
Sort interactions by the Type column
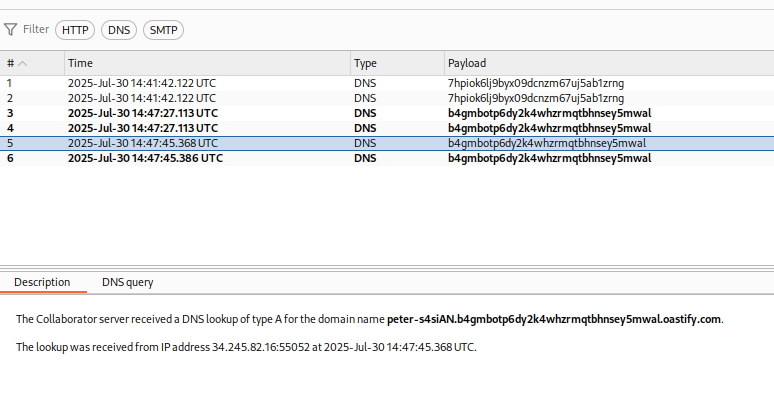[366, 63]
